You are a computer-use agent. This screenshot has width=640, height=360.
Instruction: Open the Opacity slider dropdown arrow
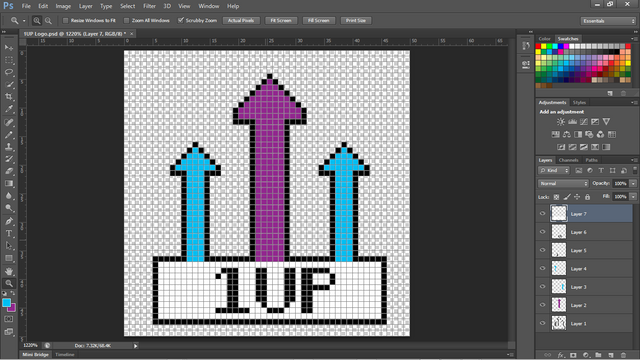point(633,184)
